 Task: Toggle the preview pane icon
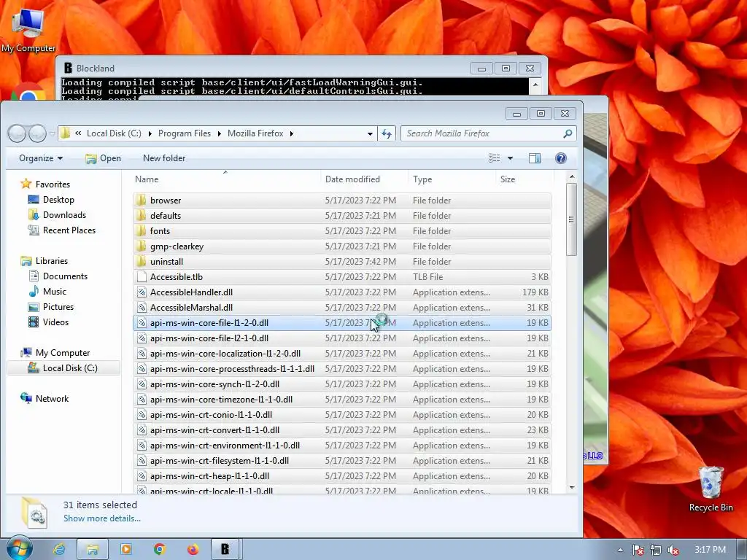[x=535, y=158]
